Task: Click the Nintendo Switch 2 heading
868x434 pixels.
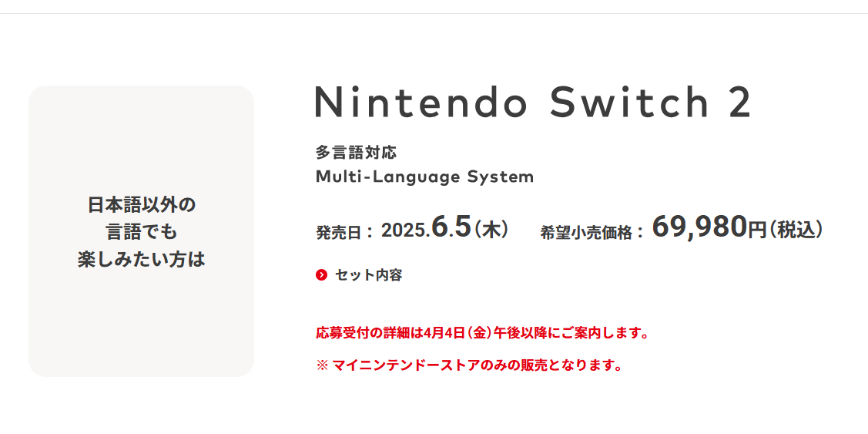Action: [534, 102]
